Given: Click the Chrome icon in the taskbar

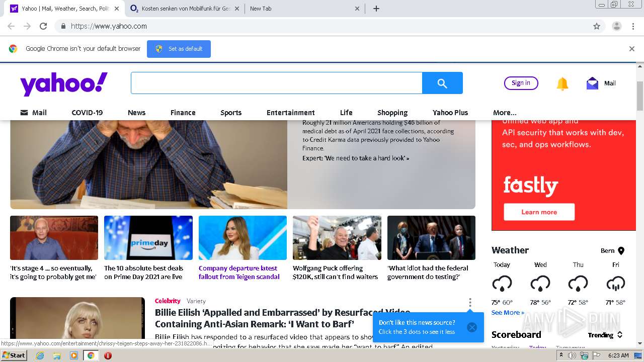Looking at the screenshot, I should pyautogui.click(x=91, y=355).
